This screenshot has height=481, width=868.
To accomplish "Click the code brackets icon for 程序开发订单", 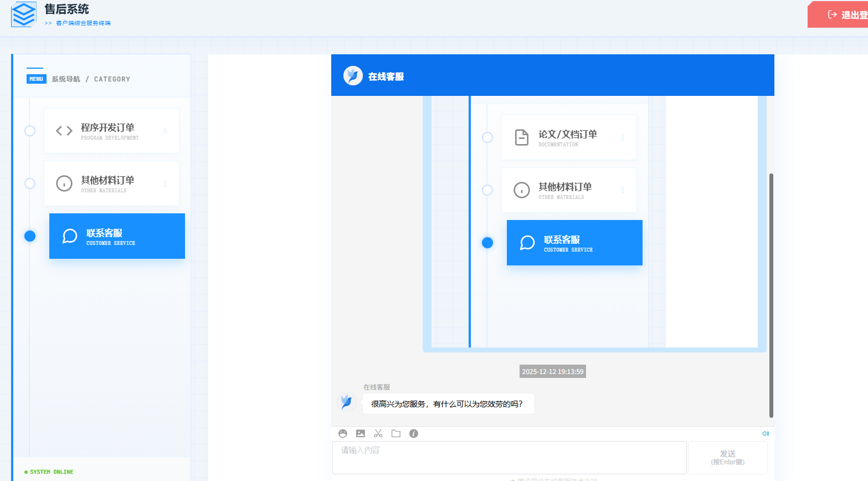I will point(64,131).
